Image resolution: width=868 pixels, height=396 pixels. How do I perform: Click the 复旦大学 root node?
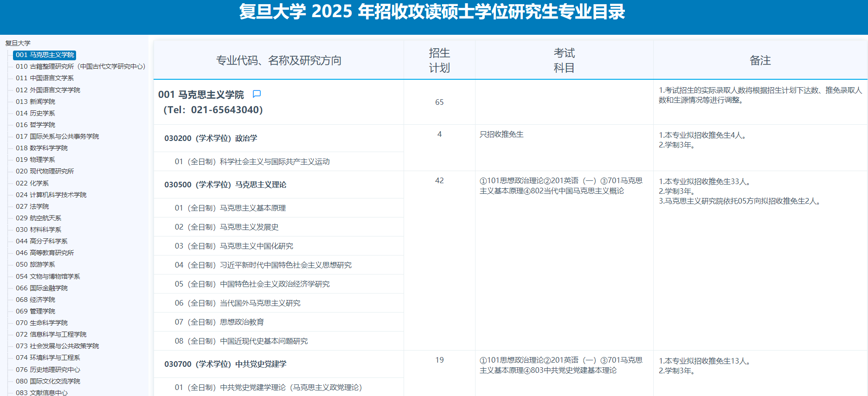18,43
